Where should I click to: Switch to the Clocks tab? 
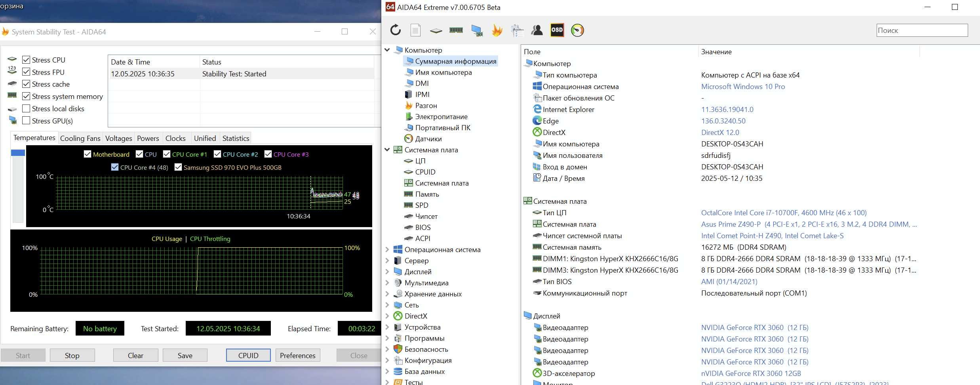tap(175, 138)
